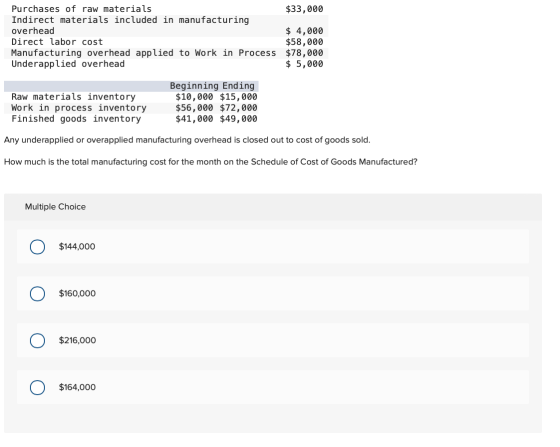Click the Finished goods inventory label
This screenshot has width=560, height=447.
(76, 119)
